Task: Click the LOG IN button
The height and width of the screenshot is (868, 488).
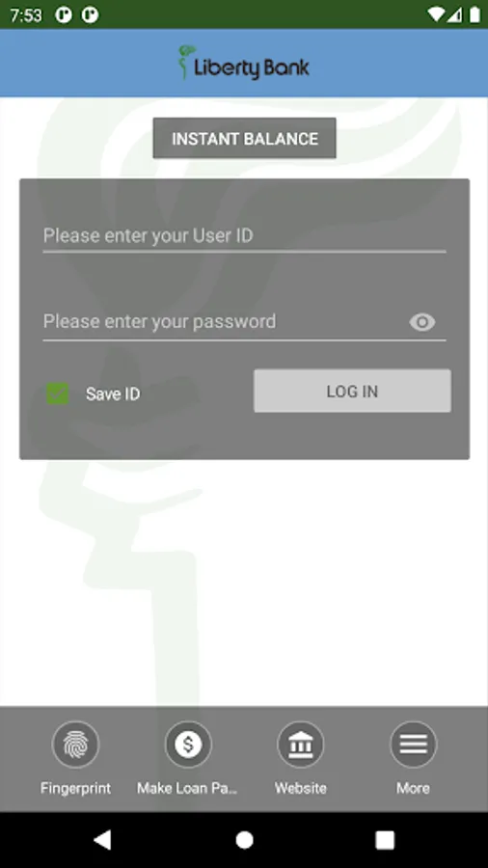Action: 352,391
